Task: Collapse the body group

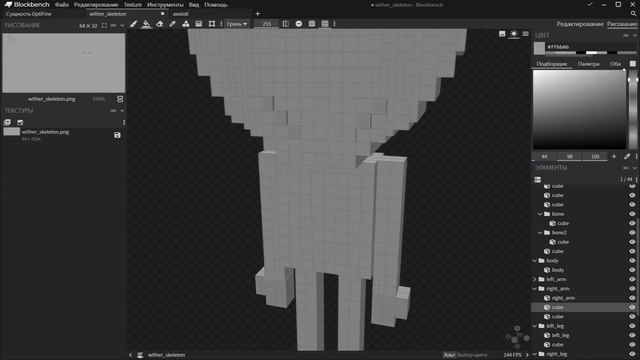Action: [535, 260]
